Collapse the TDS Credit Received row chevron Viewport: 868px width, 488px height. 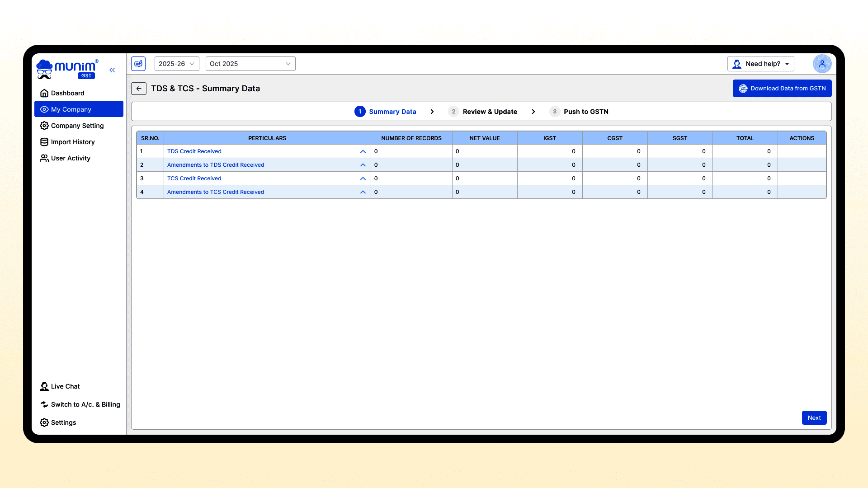363,151
